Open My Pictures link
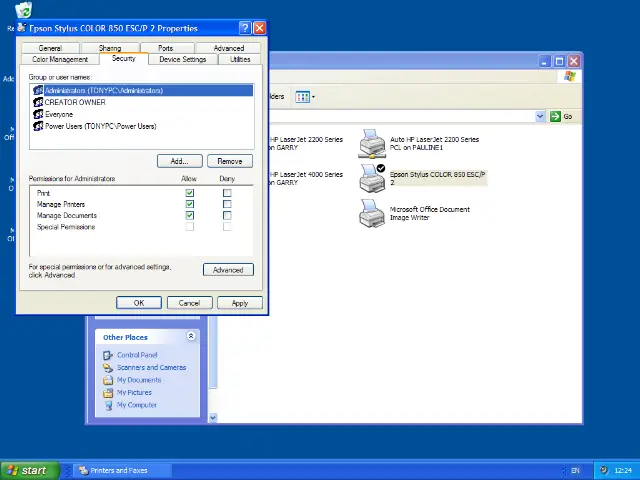 (x=134, y=393)
